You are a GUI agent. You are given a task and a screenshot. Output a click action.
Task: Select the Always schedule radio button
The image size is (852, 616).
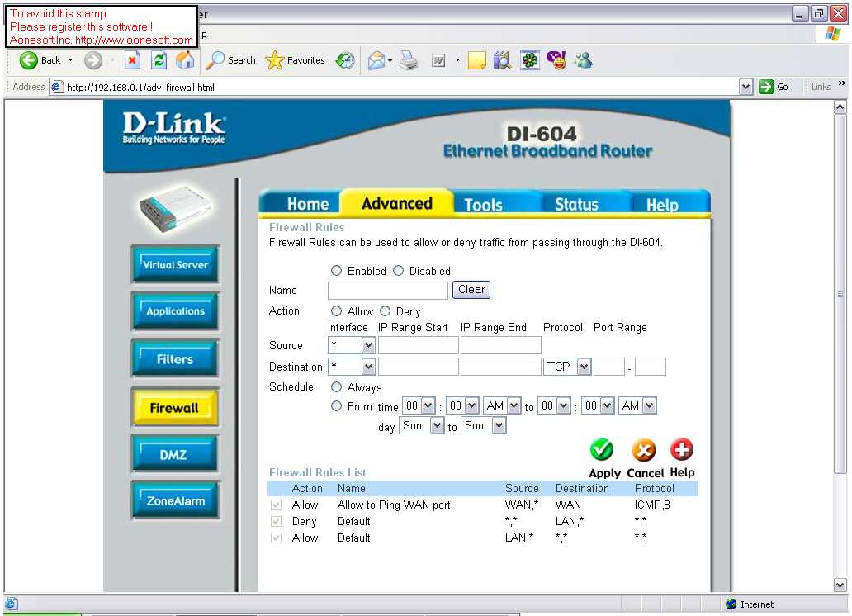[336, 386]
